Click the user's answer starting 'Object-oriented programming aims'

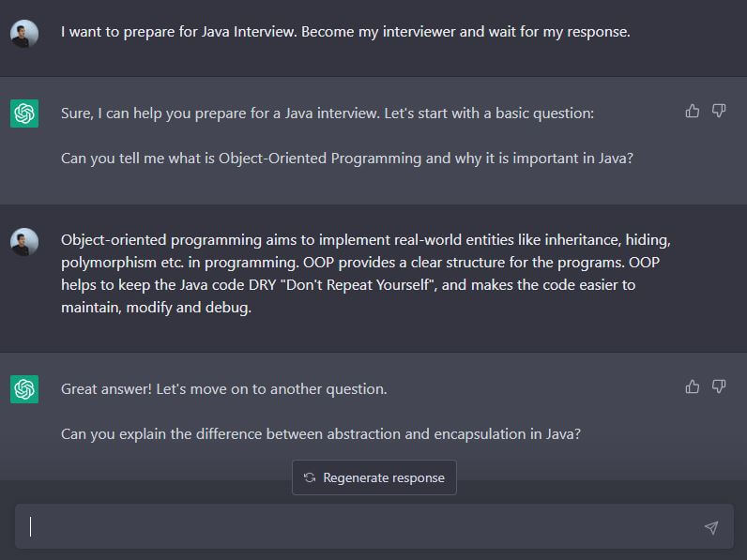[x=365, y=240]
